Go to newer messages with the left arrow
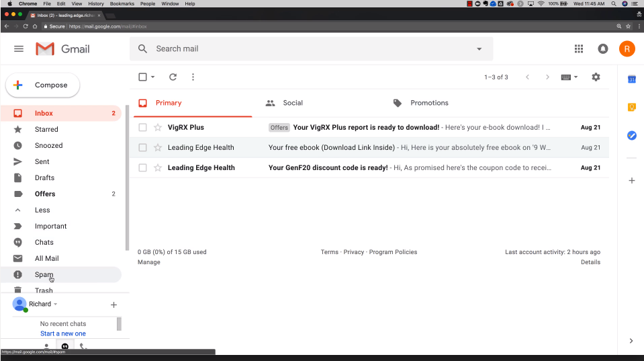The image size is (644, 361). click(x=527, y=77)
